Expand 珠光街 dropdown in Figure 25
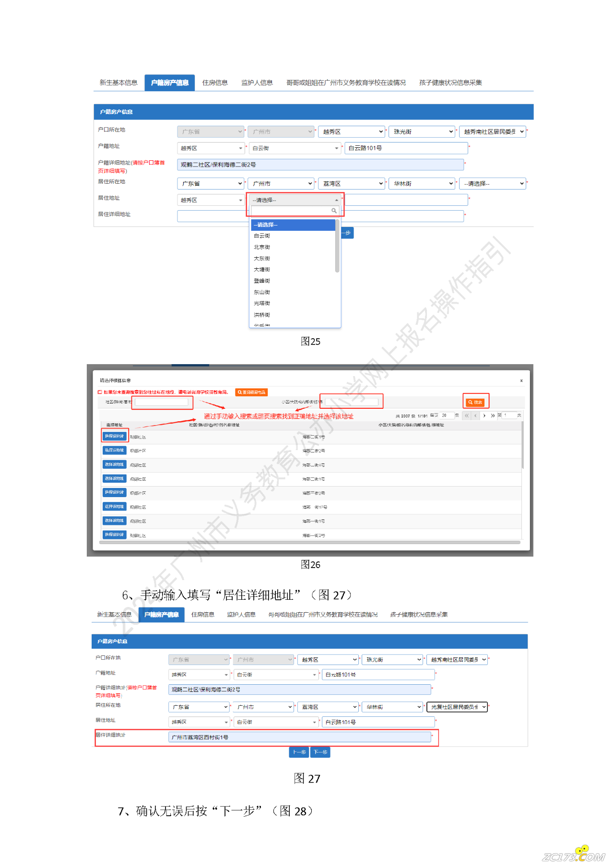This screenshot has width=614, height=868. (422, 131)
